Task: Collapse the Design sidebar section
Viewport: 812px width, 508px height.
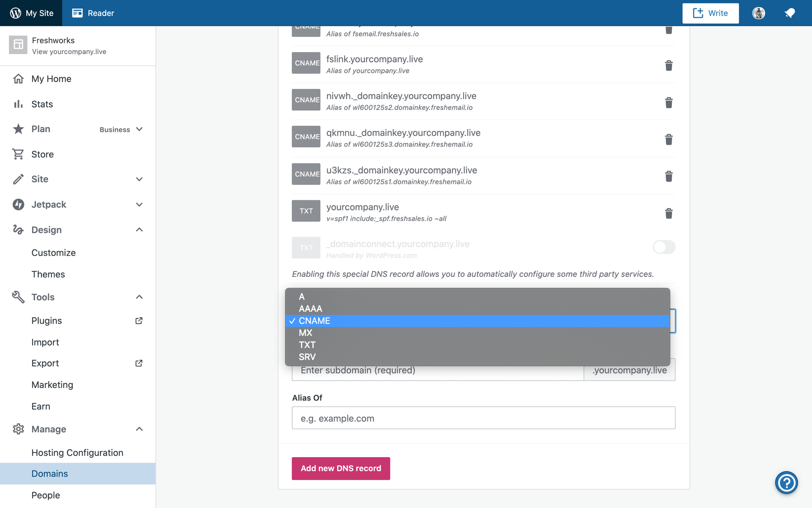Action: point(139,230)
